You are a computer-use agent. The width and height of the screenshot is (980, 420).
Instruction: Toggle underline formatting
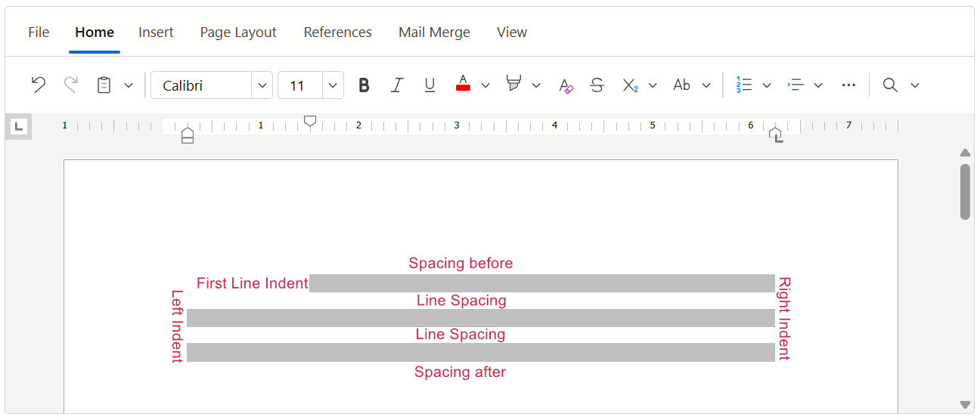coord(430,85)
